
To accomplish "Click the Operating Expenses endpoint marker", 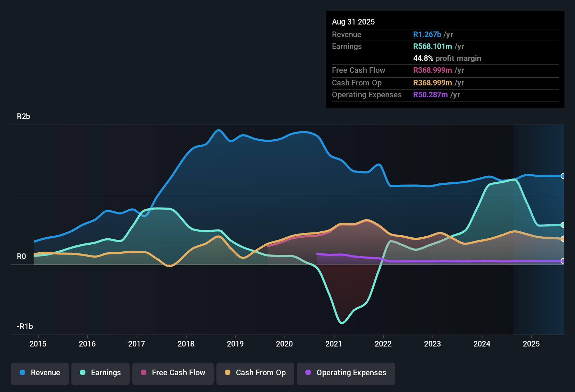I will point(563,261).
